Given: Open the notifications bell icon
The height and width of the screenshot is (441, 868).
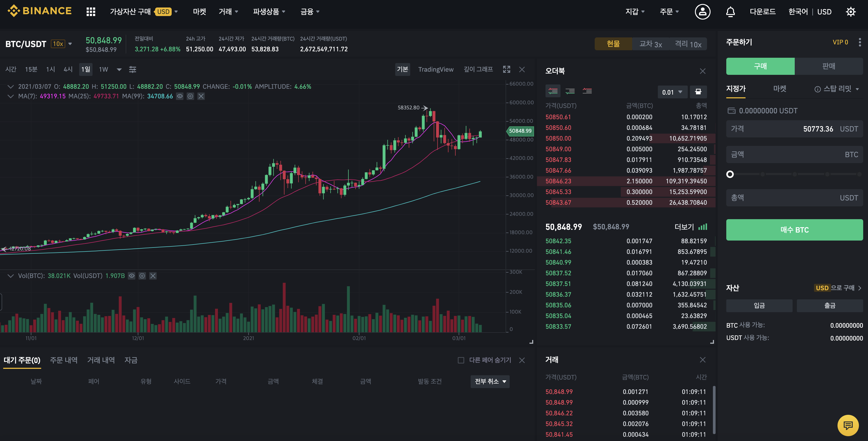Looking at the screenshot, I should click(x=730, y=12).
